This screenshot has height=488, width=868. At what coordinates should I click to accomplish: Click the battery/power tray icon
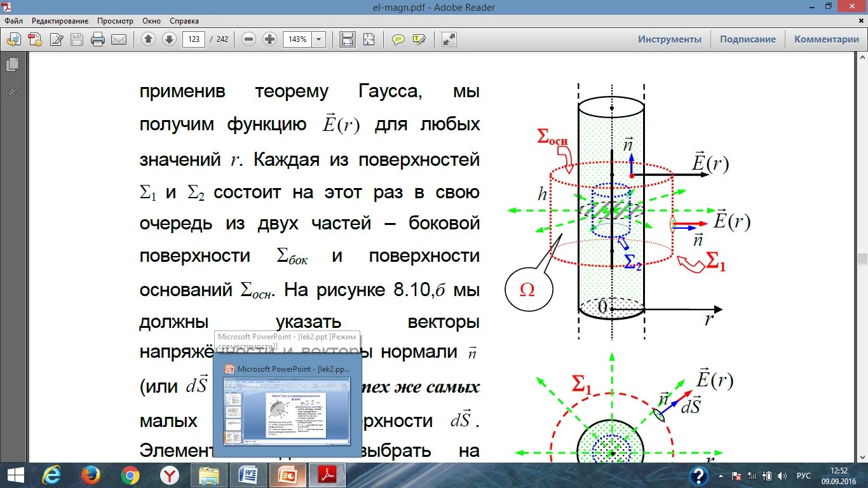[x=768, y=475]
